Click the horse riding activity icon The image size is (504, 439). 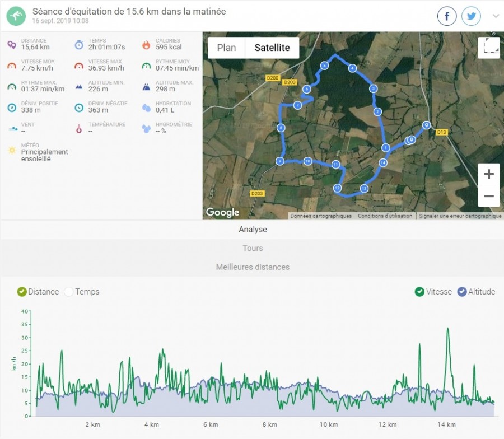tap(16, 16)
